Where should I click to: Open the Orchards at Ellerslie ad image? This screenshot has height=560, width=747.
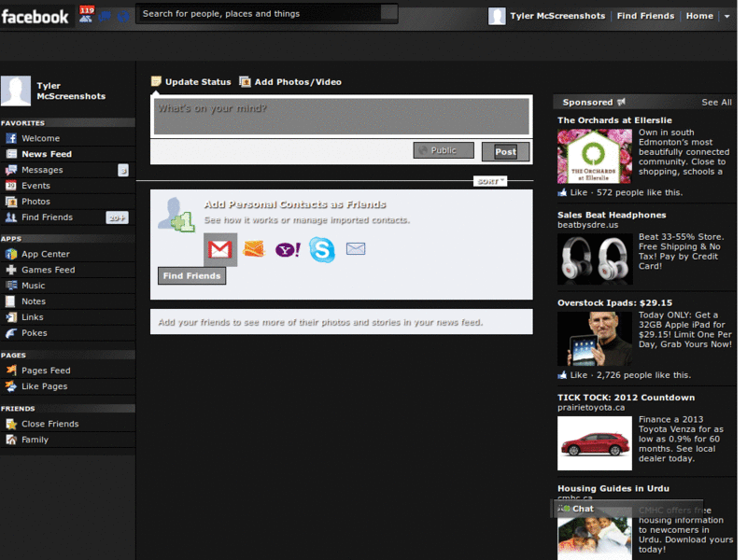594,157
